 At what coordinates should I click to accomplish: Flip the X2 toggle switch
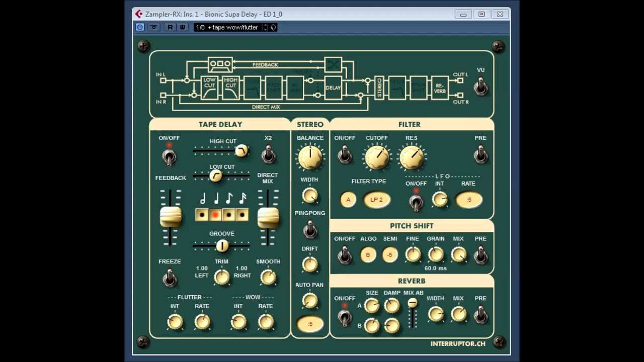coord(268,154)
